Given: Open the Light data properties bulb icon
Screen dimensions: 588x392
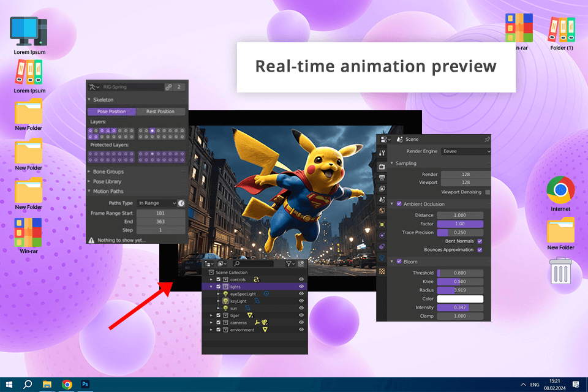Looking at the screenshot, I should (382, 258).
